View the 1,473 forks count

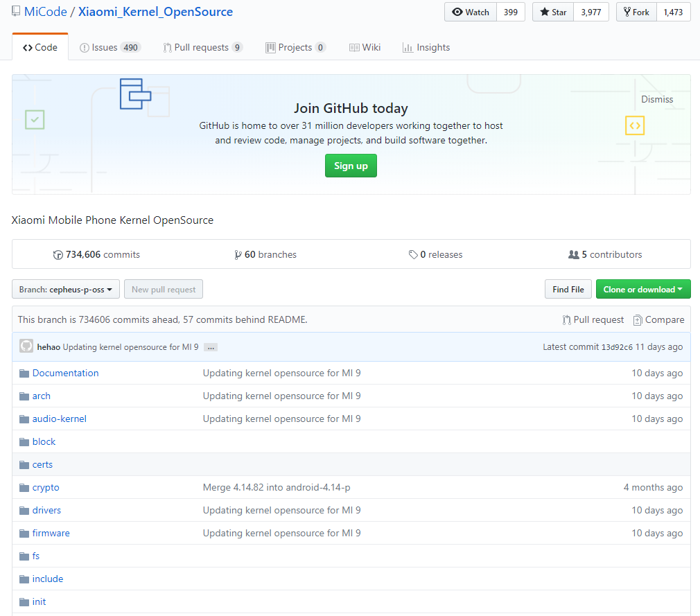pos(673,12)
